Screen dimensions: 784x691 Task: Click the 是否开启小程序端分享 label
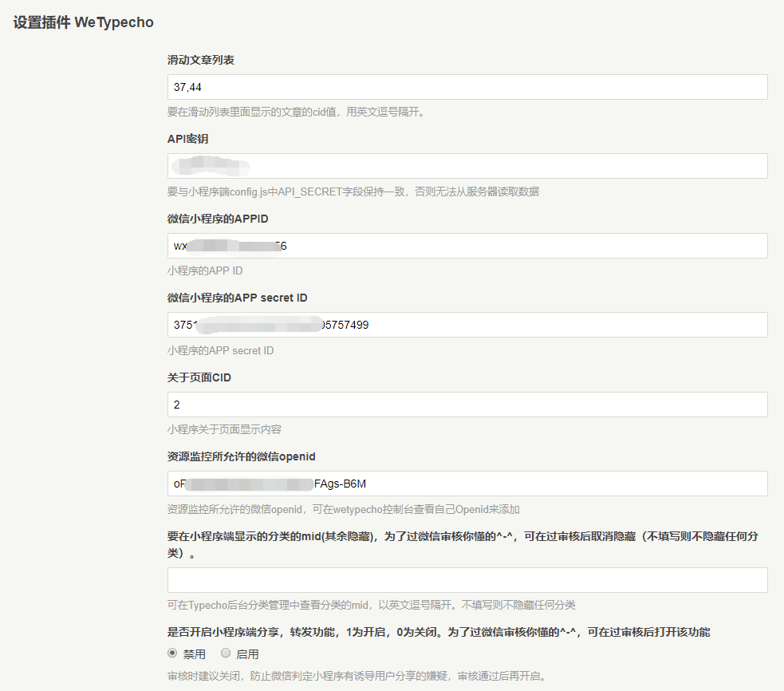pyautogui.click(x=439, y=632)
